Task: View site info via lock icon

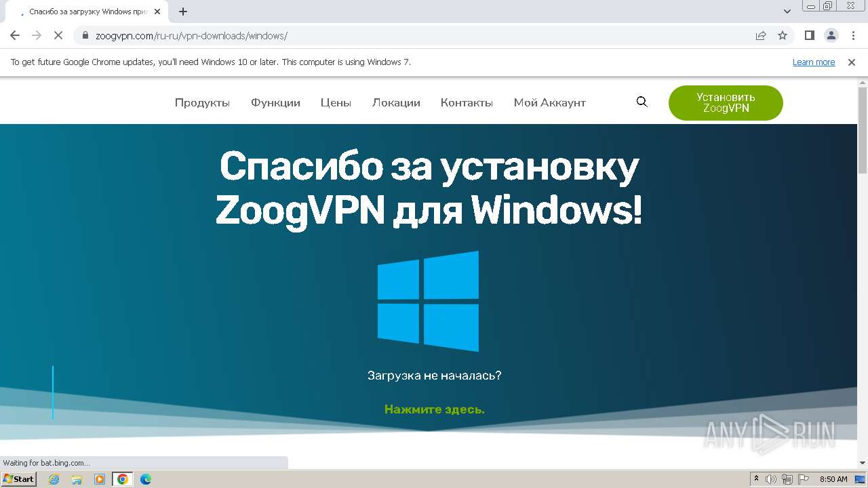Action: tap(85, 36)
